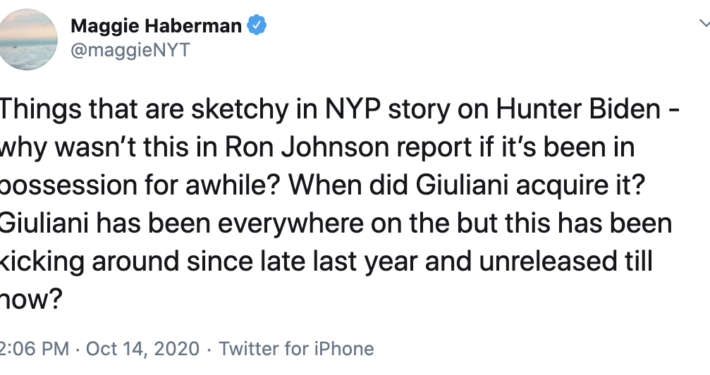
Task: Click 'possession for awhile?' in the tweet
Action: tap(140, 186)
